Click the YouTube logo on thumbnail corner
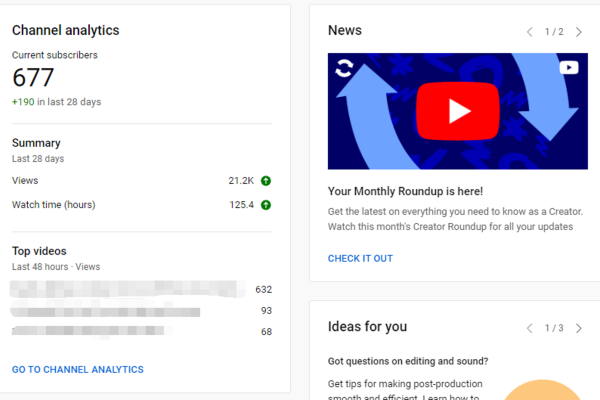Viewport: 600px width, 400px height. pyautogui.click(x=569, y=68)
